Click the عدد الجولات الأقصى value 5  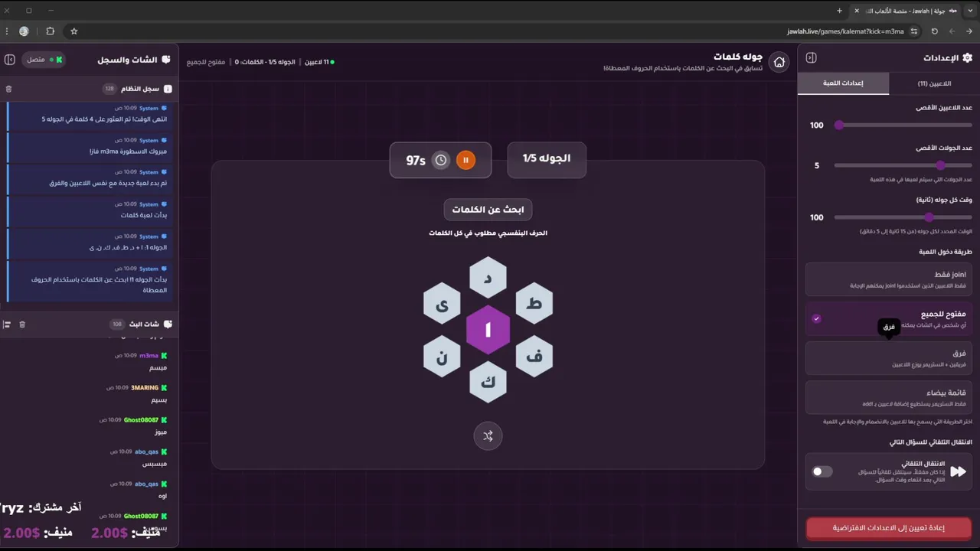point(817,166)
